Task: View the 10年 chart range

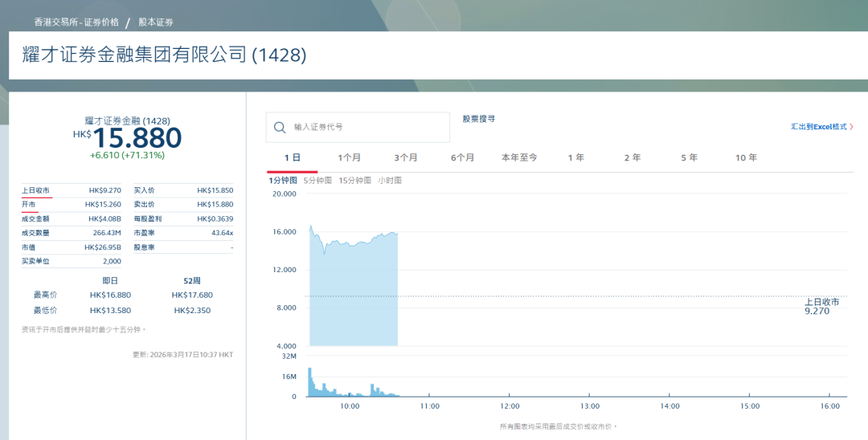Action: click(746, 158)
